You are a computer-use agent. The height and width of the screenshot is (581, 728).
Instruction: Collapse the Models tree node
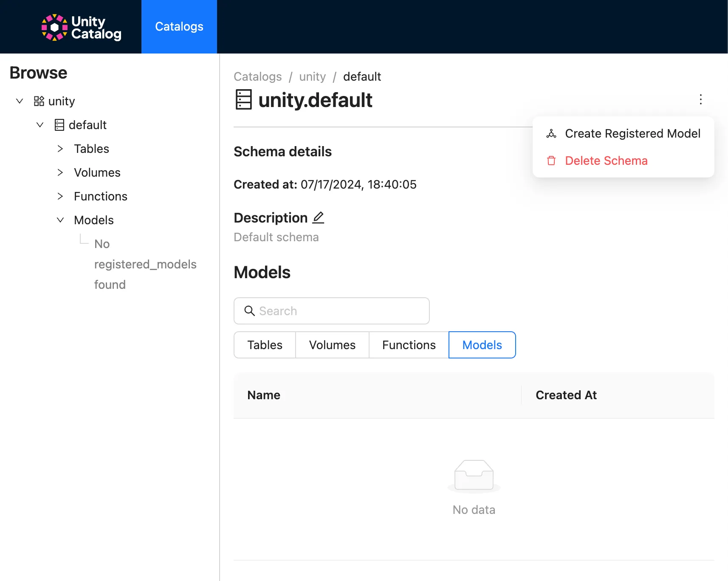tap(60, 220)
